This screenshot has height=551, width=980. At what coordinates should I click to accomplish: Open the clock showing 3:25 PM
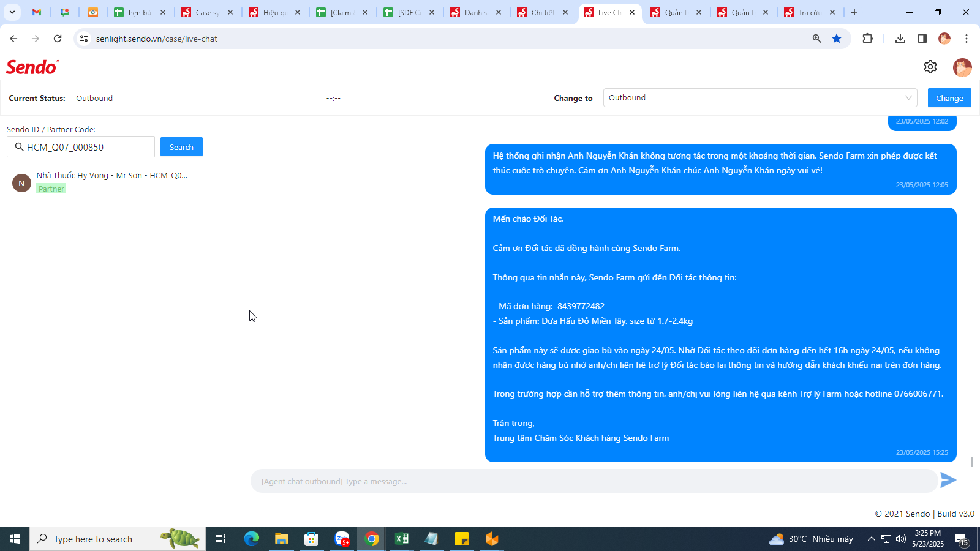click(x=927, y=538)
